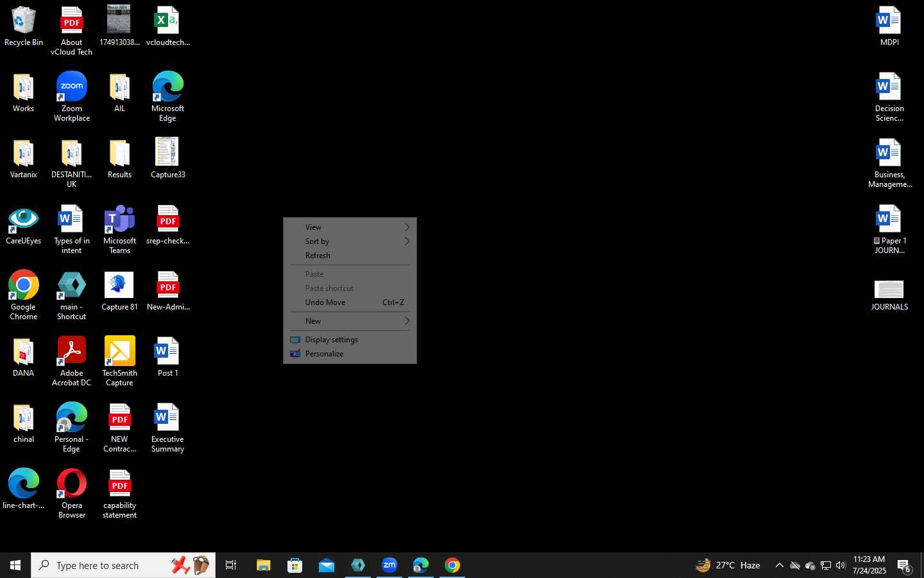Open Google Chrome from the taskbar
924x578 pixels.
pyautogui.click(x=452, y=565)
